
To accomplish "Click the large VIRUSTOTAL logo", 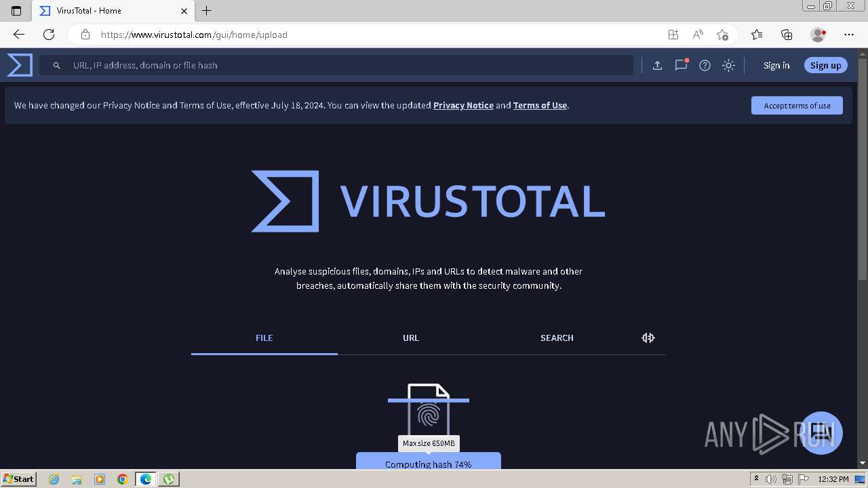I will click(428, 201).
